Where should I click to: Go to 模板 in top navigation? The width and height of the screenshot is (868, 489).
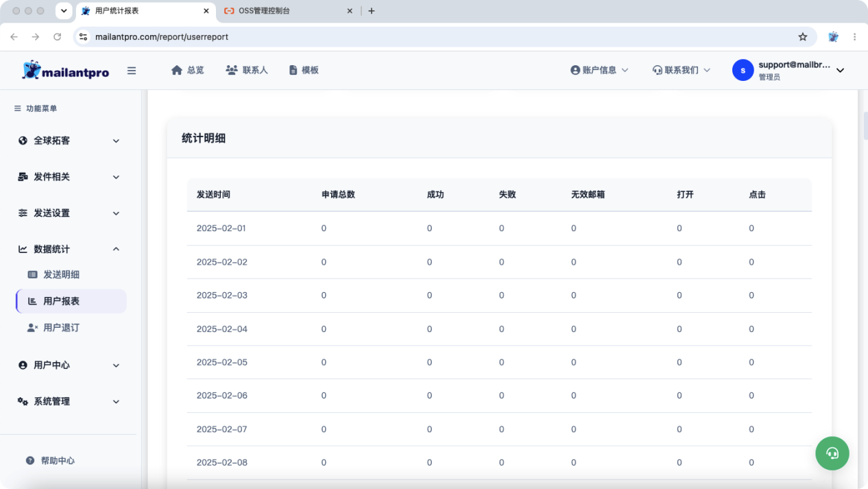pos(304,70)
